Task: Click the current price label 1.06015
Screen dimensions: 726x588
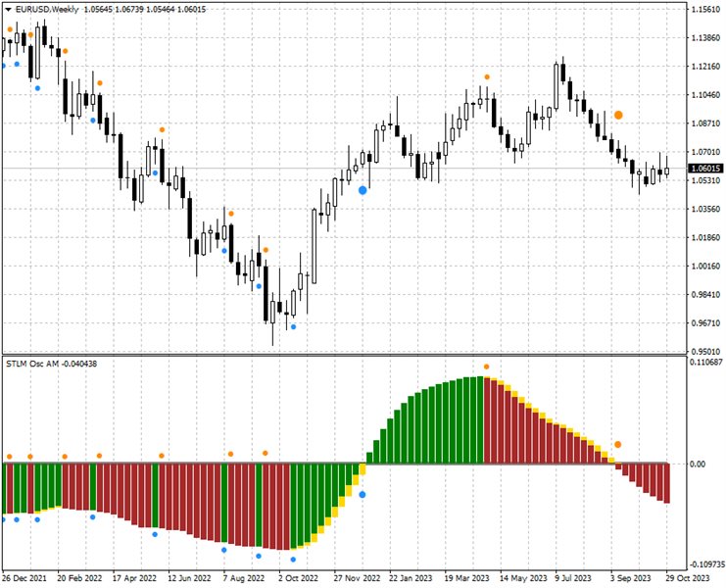Action: (x=705, y=168)
